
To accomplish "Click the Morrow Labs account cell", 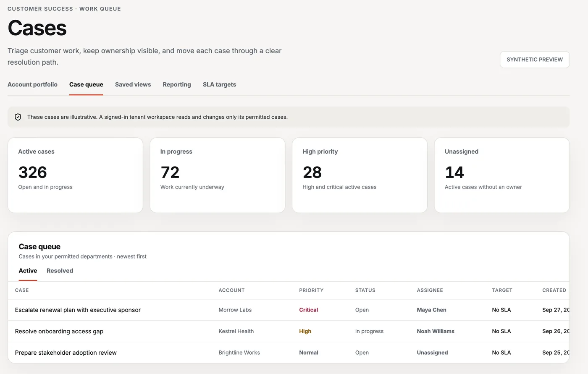I will coord(235,310).
